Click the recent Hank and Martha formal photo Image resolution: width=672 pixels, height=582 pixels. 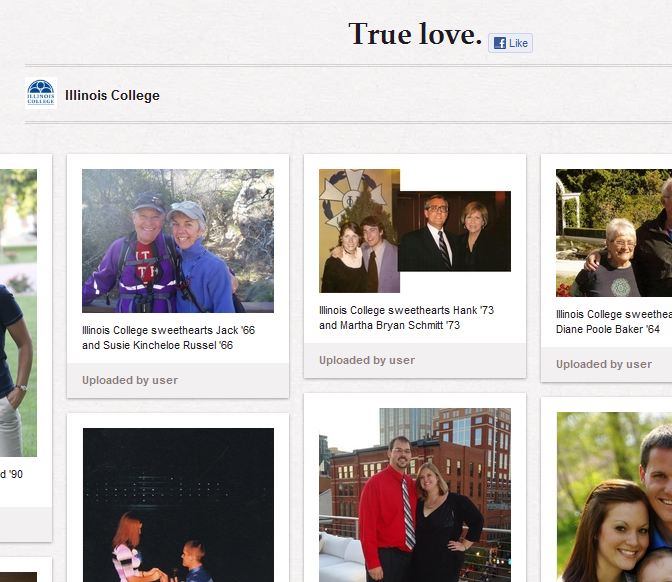tap(455, 231)
